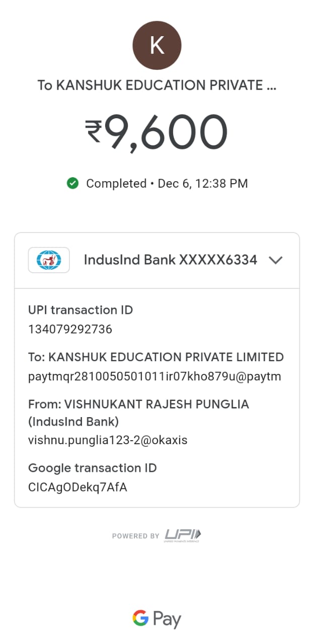Select the UPI transaction ID number 134079292736
The image size is (314, 644).
(x=70, y=330)
